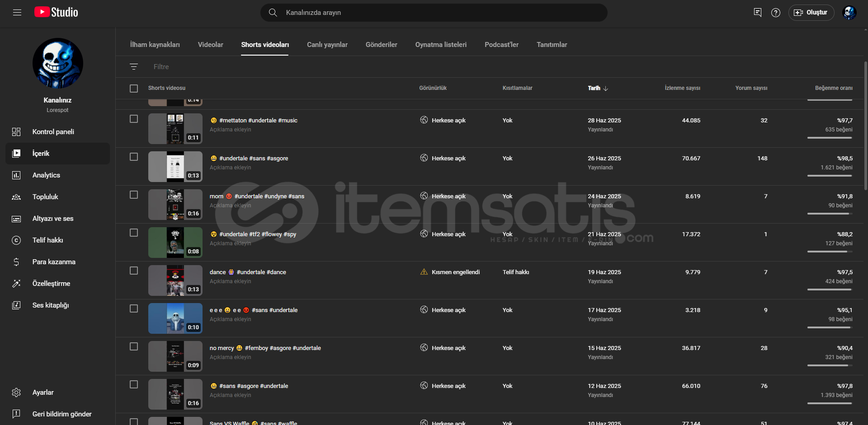Click the channel profile picture in sidebar
The image size is (868, 425).
tap(58, 63)
